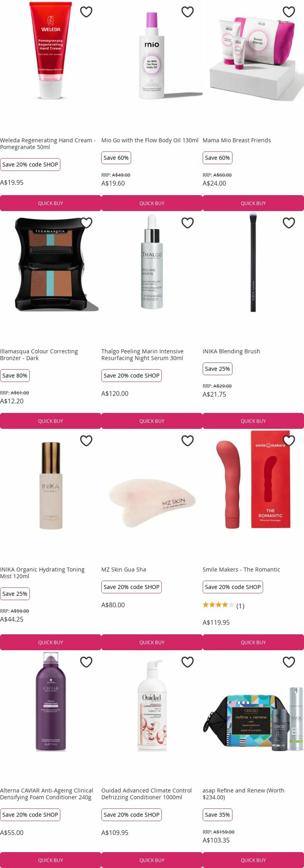The image size is (304, 868).
Task: Heart the MZ Skin Gua Sha product
Action: pyautogui.click(x=187, y=440)
